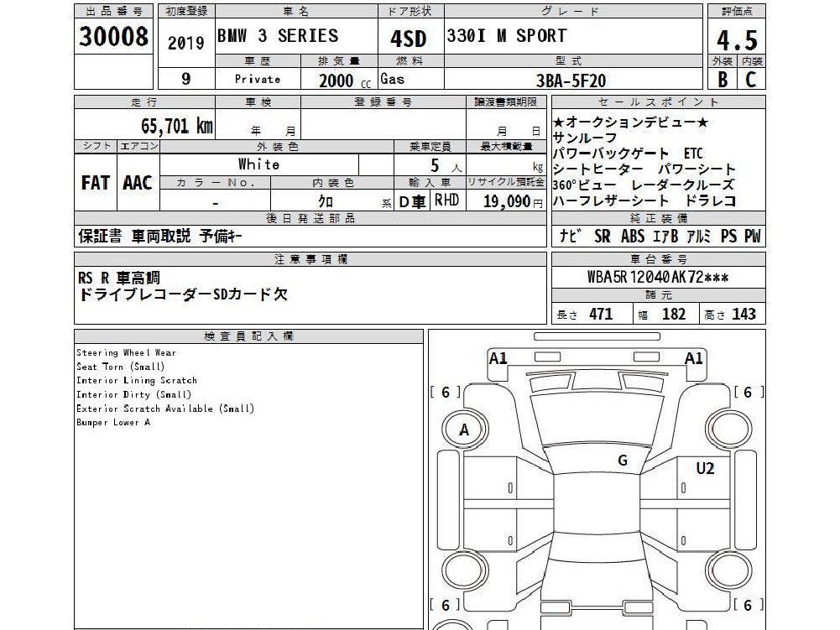Click the first registration year 2019
The image size is (840, 630).
point(186,43)
